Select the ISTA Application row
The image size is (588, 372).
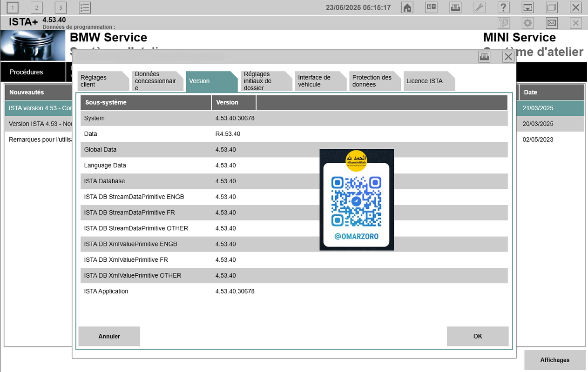point(294,292)
